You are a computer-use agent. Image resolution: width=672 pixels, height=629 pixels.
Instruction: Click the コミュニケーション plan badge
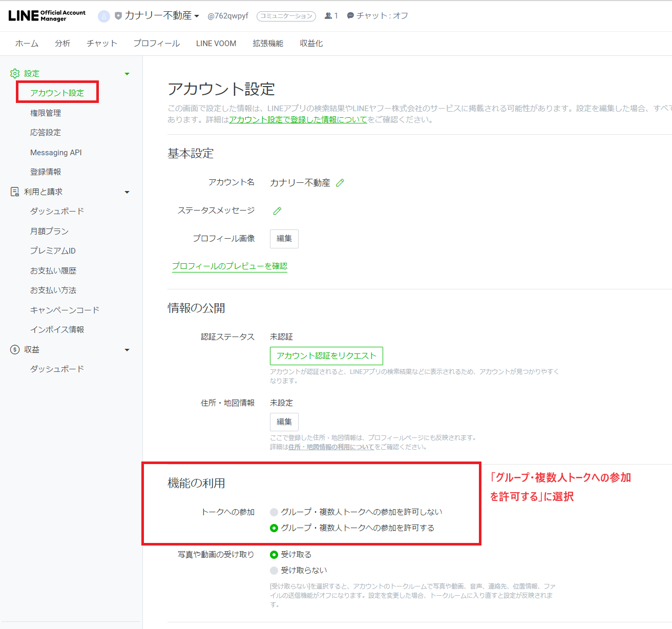tap(286, 16)
